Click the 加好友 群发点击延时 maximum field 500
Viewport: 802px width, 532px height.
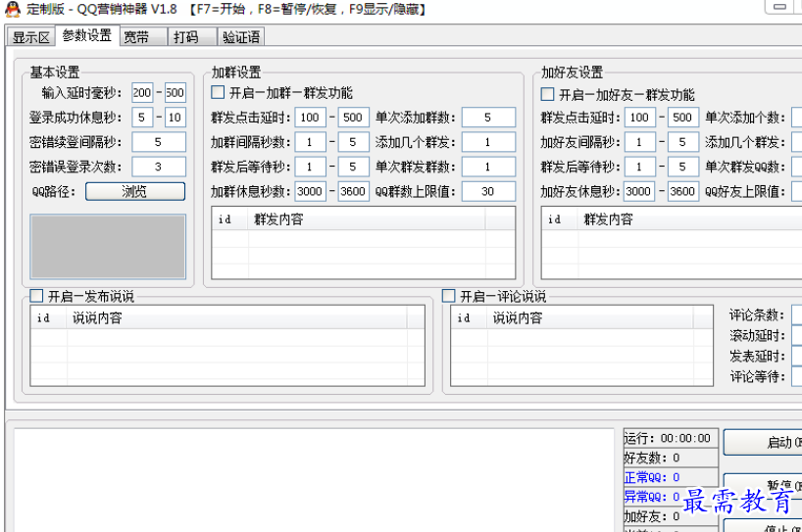(682, 117)
